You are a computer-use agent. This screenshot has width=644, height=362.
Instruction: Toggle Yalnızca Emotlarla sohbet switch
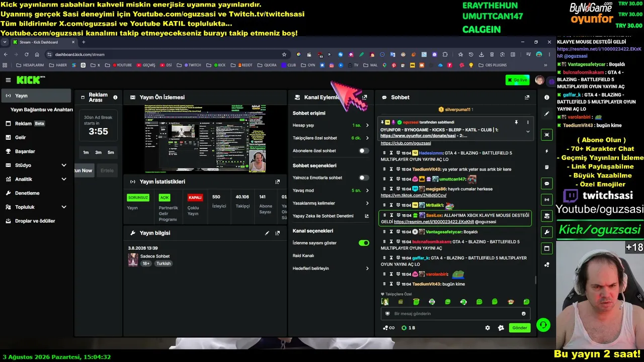click(x=363, y=178)
